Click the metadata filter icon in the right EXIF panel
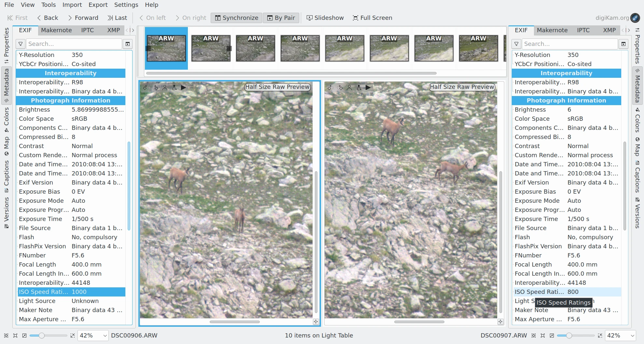This screenshot has width=644, height=344. [x=516, y=44]
